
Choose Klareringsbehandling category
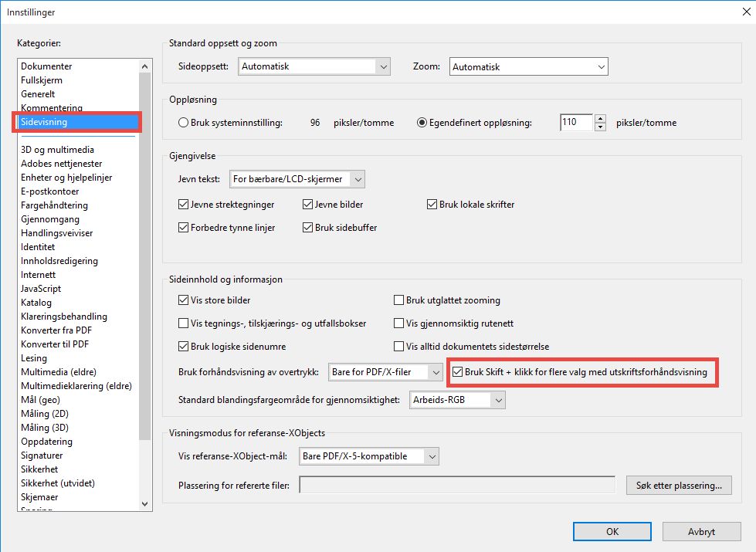click(x=63, y=317)
